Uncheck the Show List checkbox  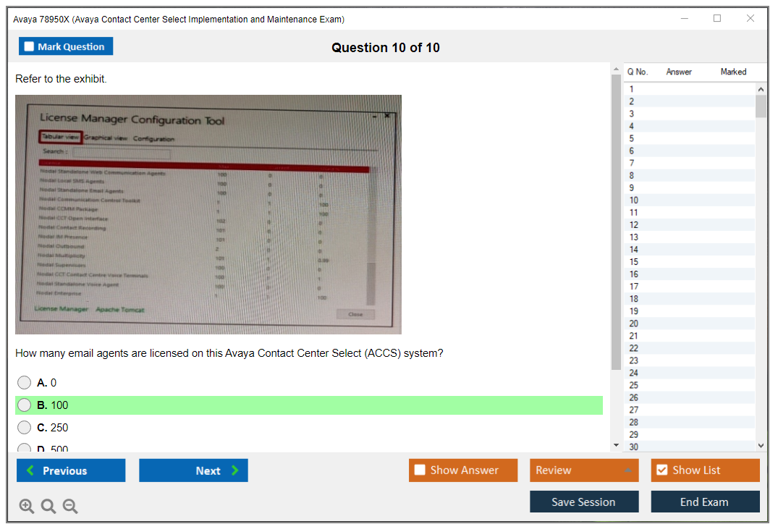coord(661,470)
